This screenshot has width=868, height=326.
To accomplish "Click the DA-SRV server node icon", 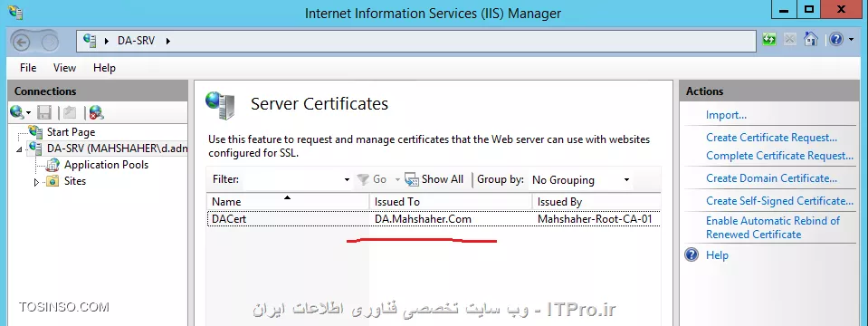I will tap(36, 148).
